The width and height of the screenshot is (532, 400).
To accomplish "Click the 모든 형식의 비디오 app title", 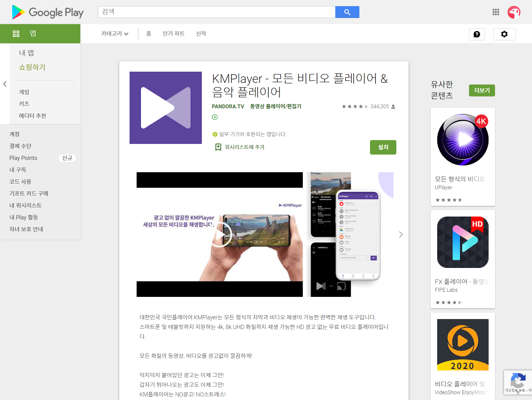I will [460, 179].
